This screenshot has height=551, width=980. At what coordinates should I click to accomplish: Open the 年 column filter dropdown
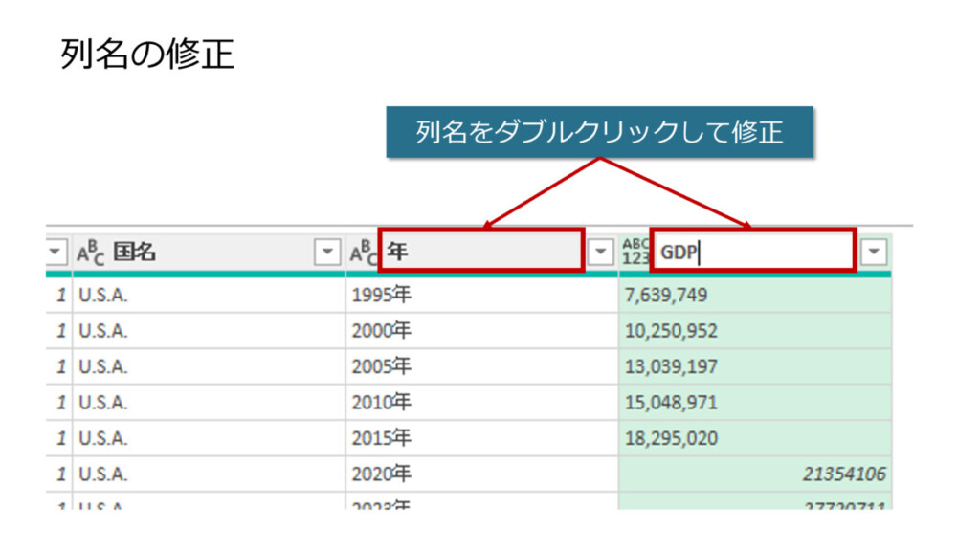[x=600, y=252]
